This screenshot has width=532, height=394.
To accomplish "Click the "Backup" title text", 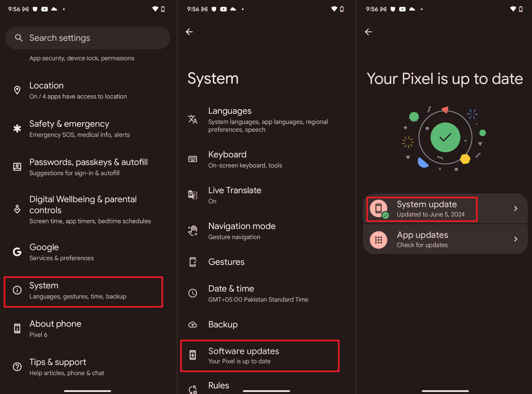I will tap(223, 324).
